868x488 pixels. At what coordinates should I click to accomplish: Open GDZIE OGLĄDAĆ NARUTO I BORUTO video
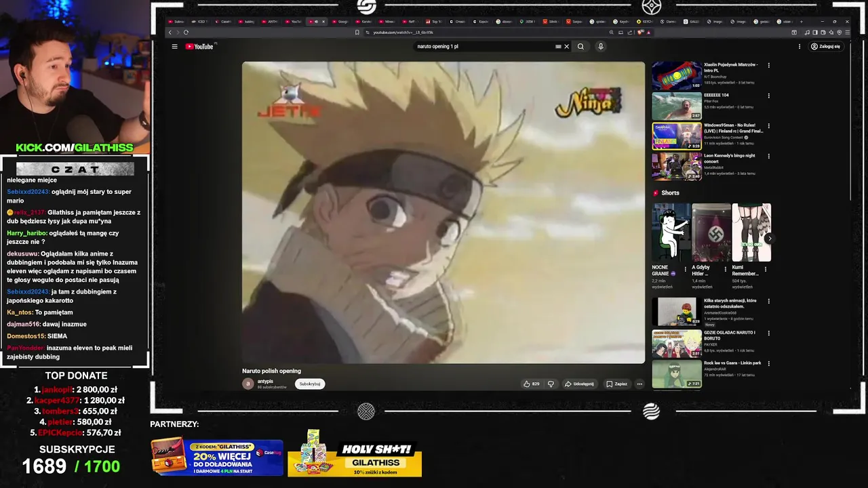pos(677,344)
